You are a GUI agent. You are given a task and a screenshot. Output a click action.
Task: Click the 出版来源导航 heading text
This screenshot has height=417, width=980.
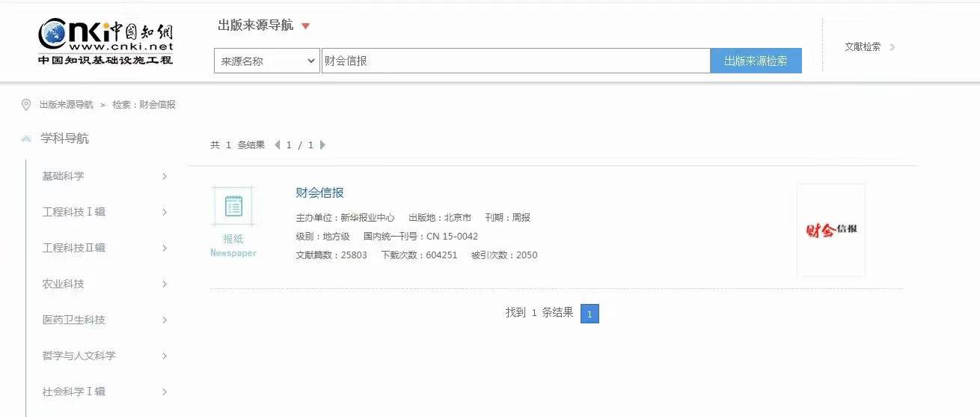(255, 25)
